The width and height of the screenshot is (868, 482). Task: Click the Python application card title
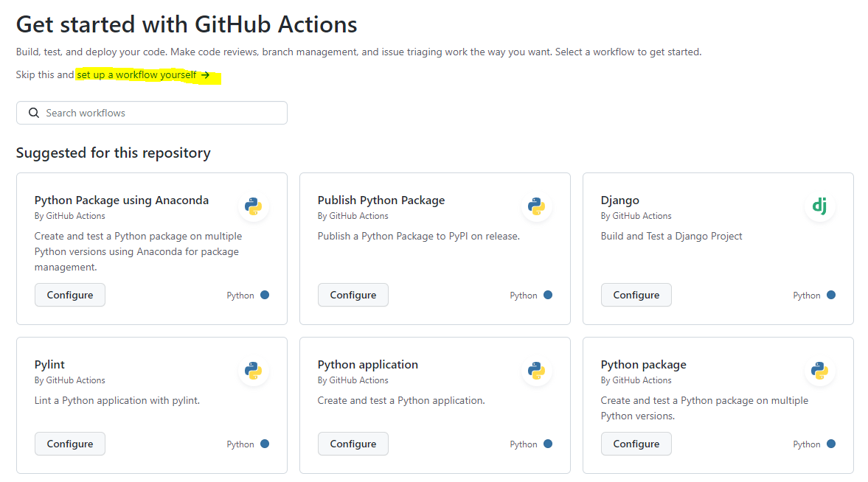(x=367, y=365)
